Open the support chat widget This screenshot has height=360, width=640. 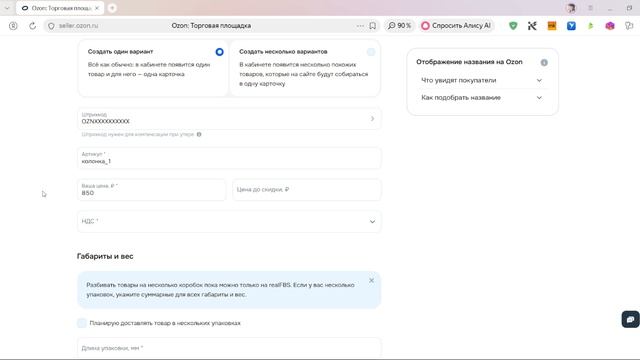pyautogui.click(x=631, y=319)
